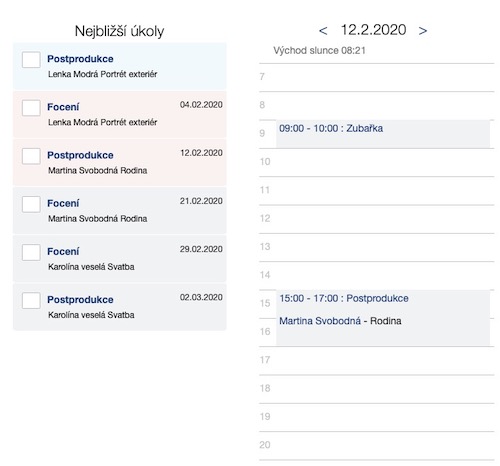Open Martina Svobodná link in calendar event
This screenshot has width=500, height=466.
[x=320, y=321]
